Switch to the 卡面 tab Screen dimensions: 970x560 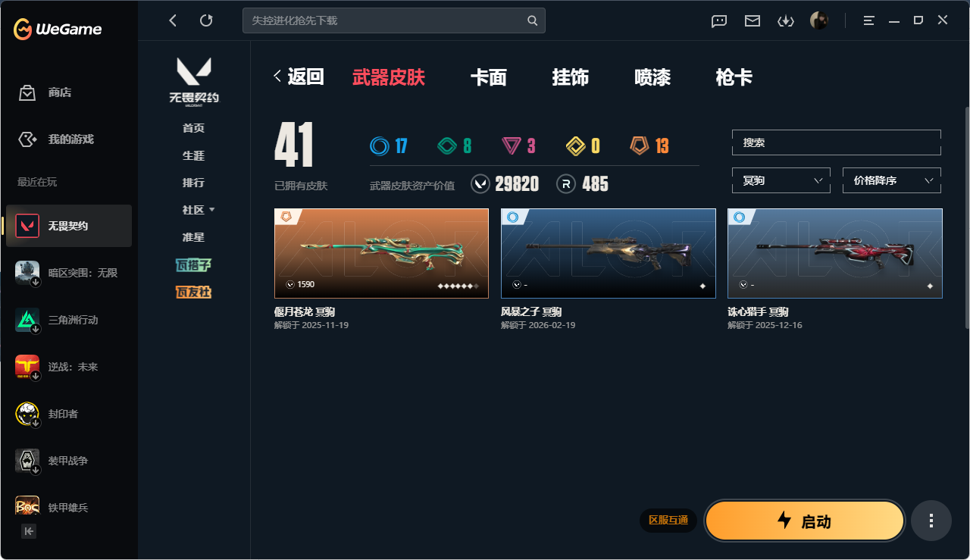tap(489, 77)
